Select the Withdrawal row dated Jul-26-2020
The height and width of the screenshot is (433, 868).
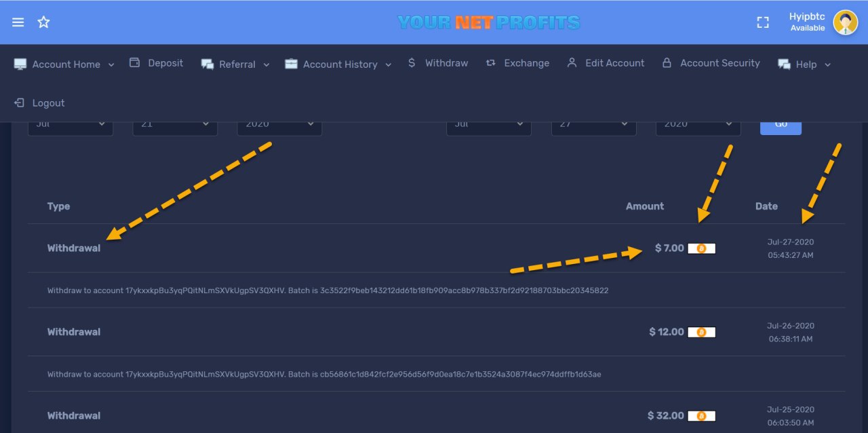[x=437, y=332]
